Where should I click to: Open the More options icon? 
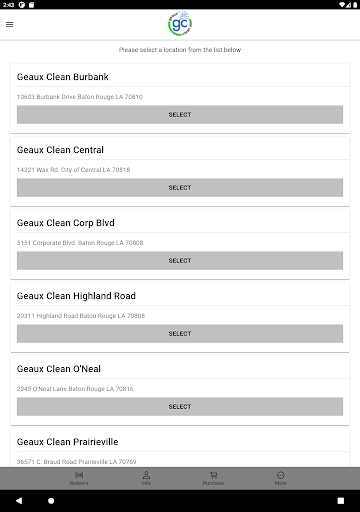click(x=281, y=475)
